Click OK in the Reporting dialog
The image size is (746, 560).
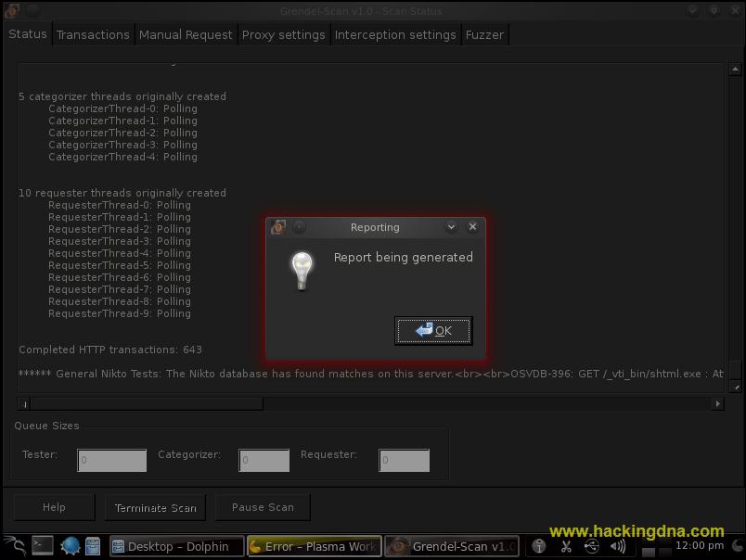click(432, 330)
